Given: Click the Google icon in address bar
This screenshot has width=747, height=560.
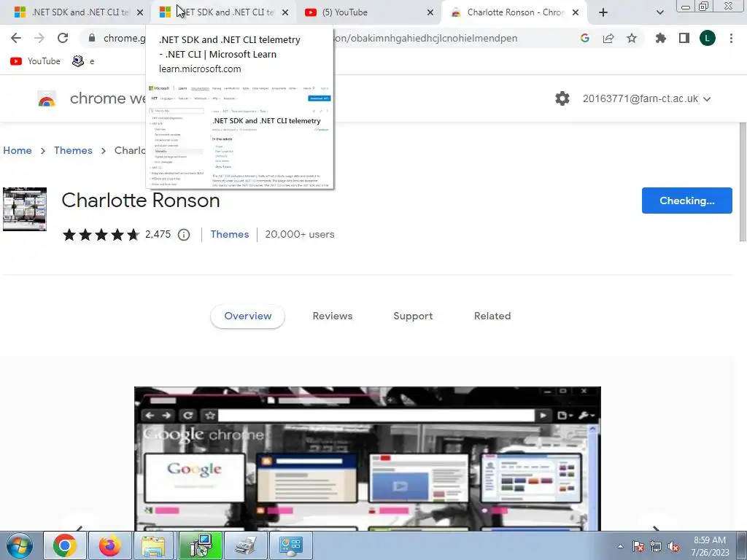Looking at the screenshot, I should (x=585, y=38).
